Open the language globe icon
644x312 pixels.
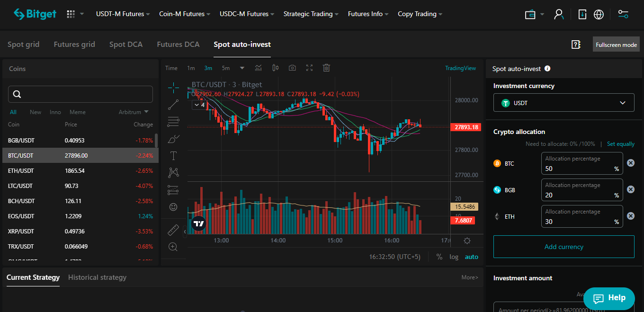pos(599,14)
